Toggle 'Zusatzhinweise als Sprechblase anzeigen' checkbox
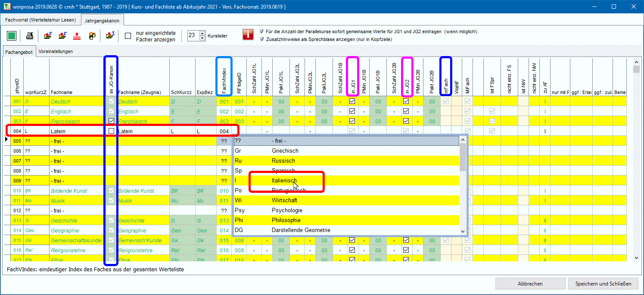The image size is (644, 295). (262, 39)
